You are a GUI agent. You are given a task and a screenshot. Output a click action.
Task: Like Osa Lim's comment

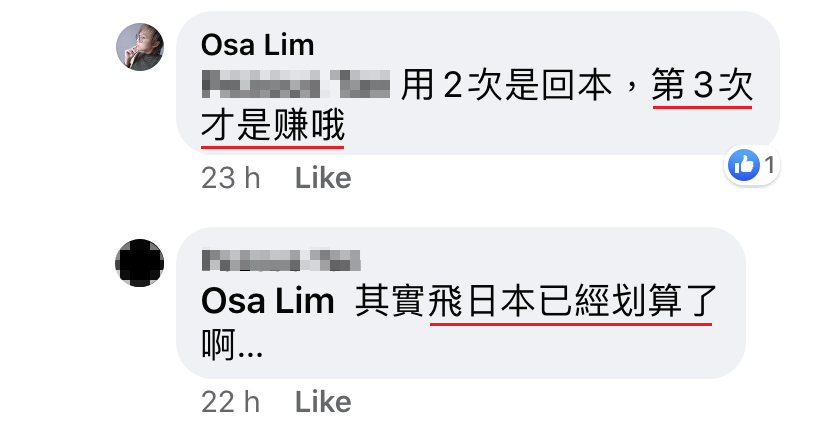click(323, 178)
